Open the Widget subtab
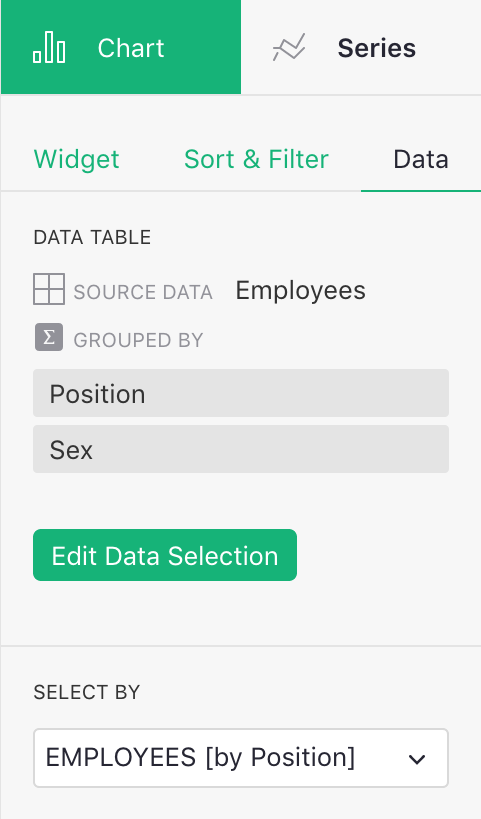Screen dimensions: 481x819 (x=76, y=159)
